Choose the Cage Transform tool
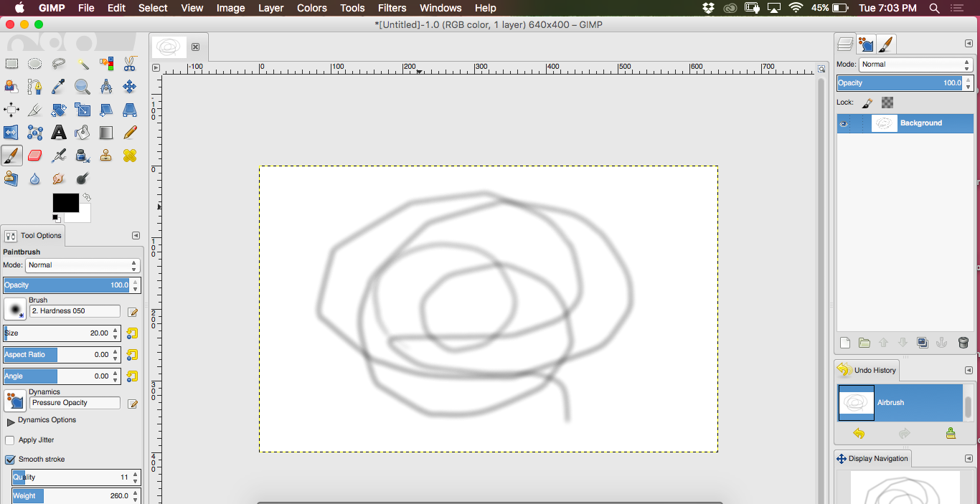 pyautogui.click(x=35, y=133)
